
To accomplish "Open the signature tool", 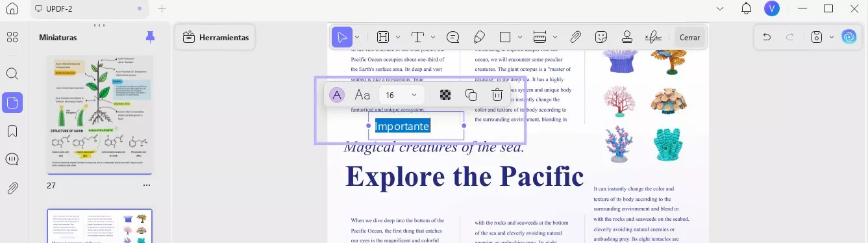I will [653, 37].
